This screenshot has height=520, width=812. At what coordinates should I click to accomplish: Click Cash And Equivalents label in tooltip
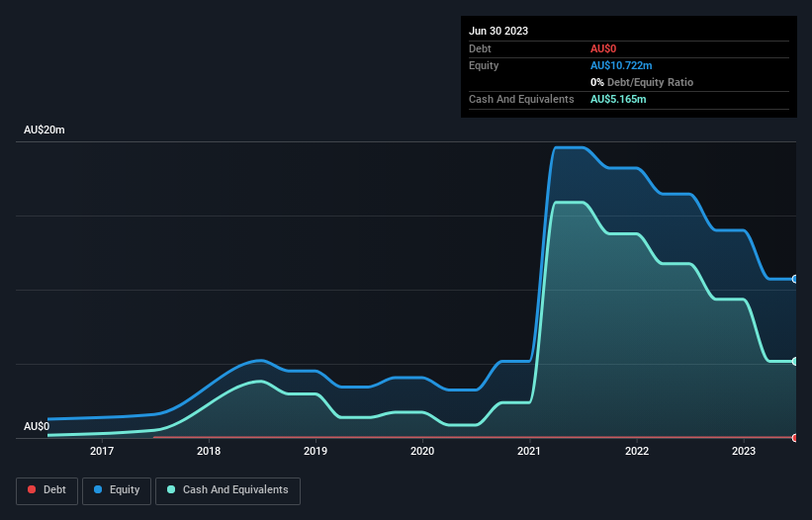pos(521,99)
